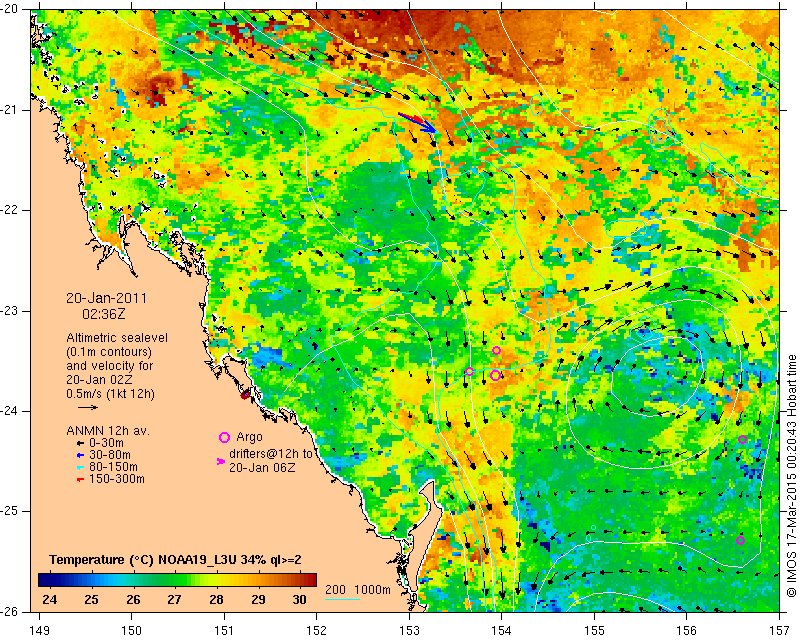Image resolution: width=800 pixels, height=640 pixels.
Task: Click the '156' longitude axis label
Action: (x=687, y=631)
